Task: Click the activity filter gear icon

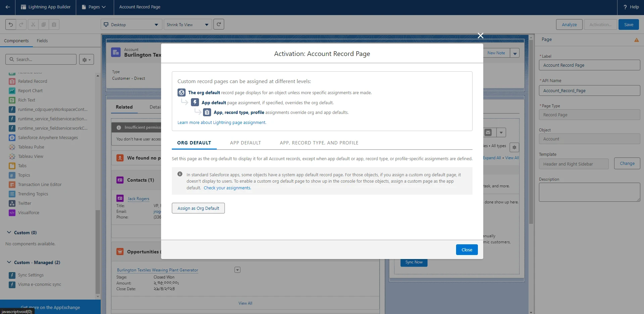Action: point(514,147)
